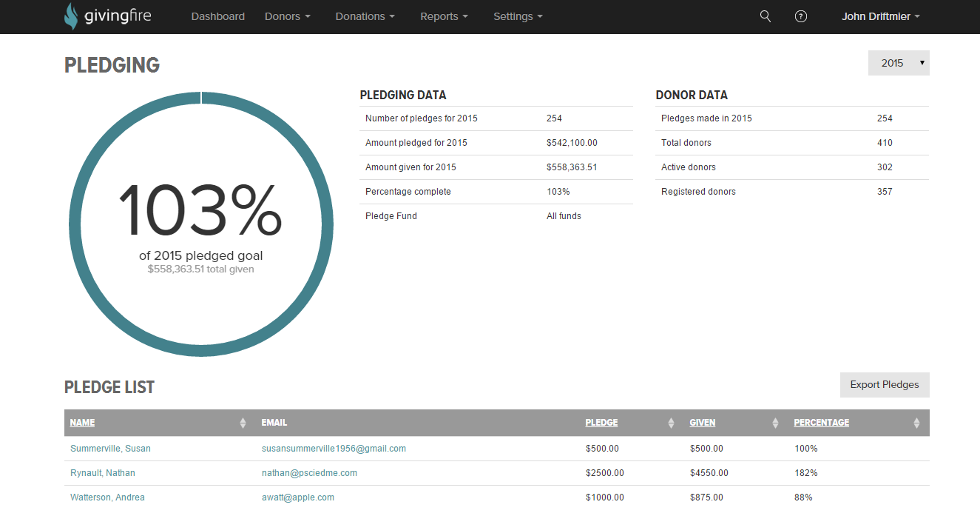
Task: Open the help question mark icon
Action: [x=801, y=16]
